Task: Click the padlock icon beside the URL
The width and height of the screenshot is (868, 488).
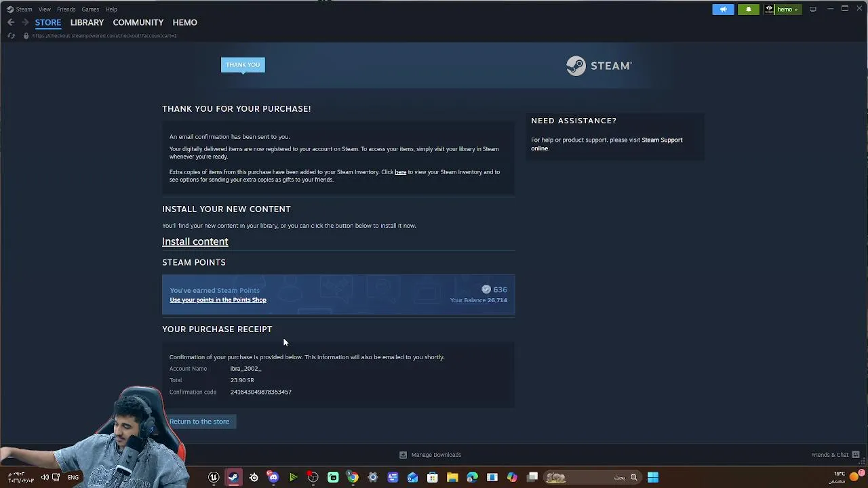Action: click(26, 35)
